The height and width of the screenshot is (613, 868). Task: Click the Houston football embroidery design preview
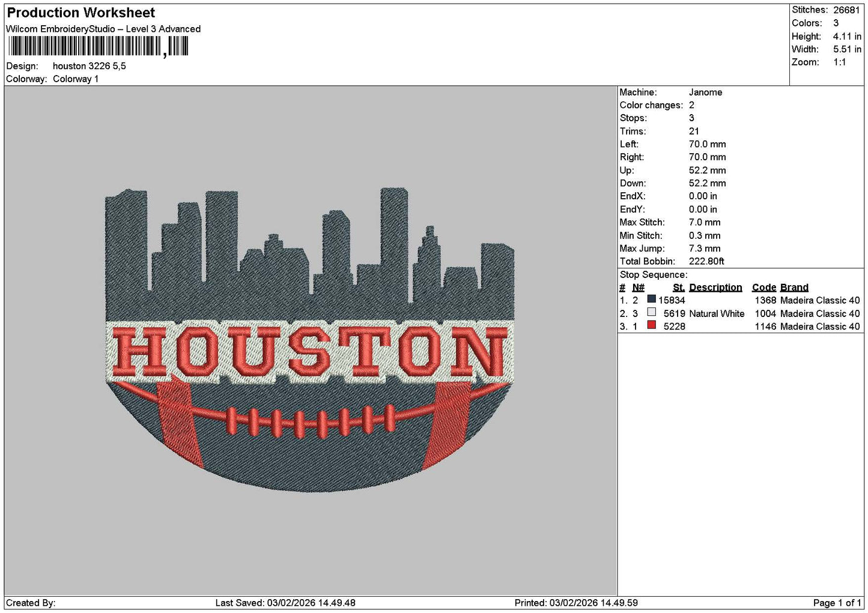coord(310,340)
